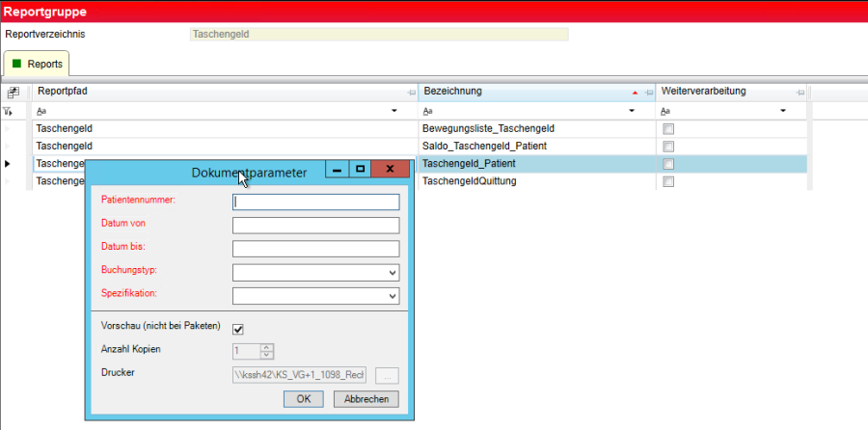Click the pin icon in Weiterverarbeitung column header
This screenshot has width=868, height=430.
click(x=800, y=93)
